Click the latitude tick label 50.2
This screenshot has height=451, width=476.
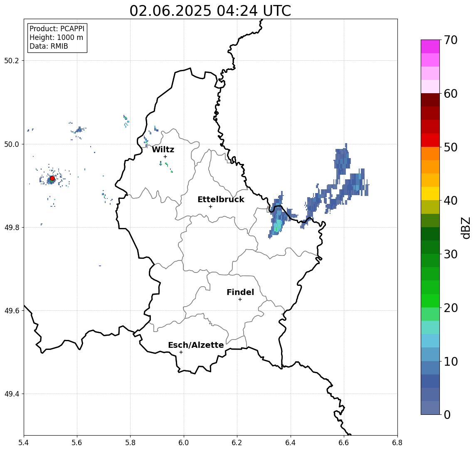pos(12,60)
